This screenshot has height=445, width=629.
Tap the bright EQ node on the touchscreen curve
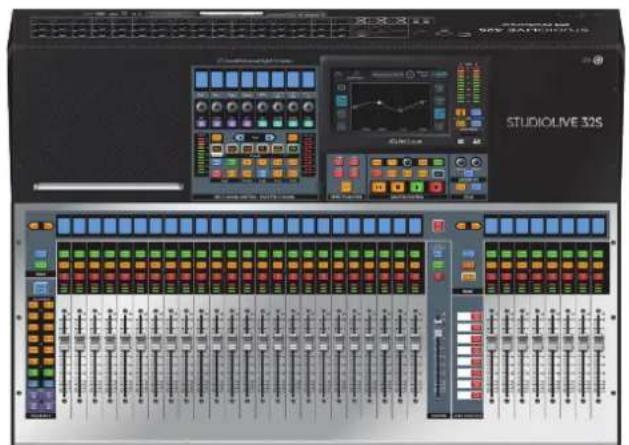[379, 103]
